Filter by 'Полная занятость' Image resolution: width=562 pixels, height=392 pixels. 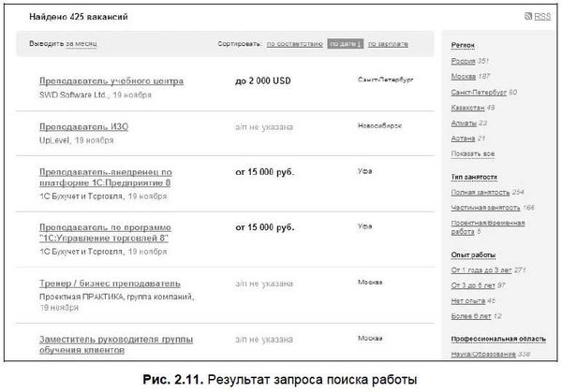[x=481, y=192]
